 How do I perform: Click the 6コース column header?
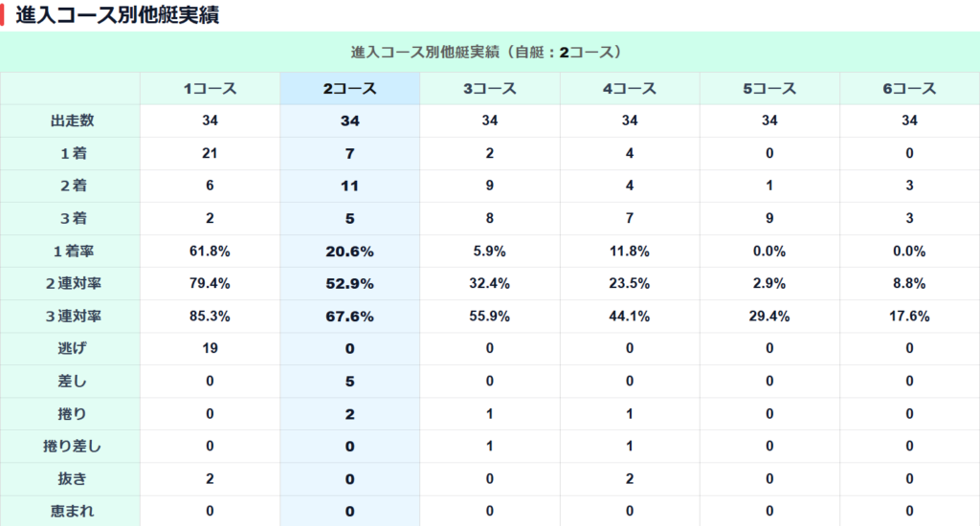click(909, 89)
